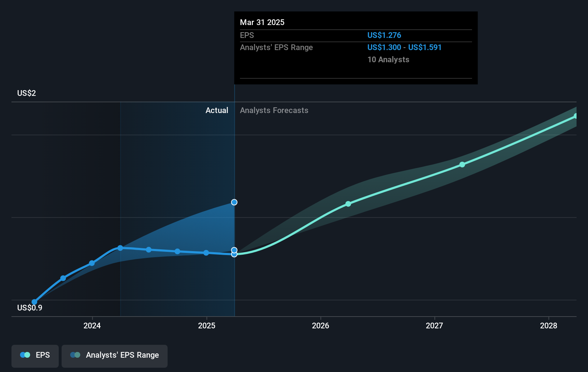Click the 2026 axis label
The height and width of the screenshot is (372, 588).
pos(321,325)
